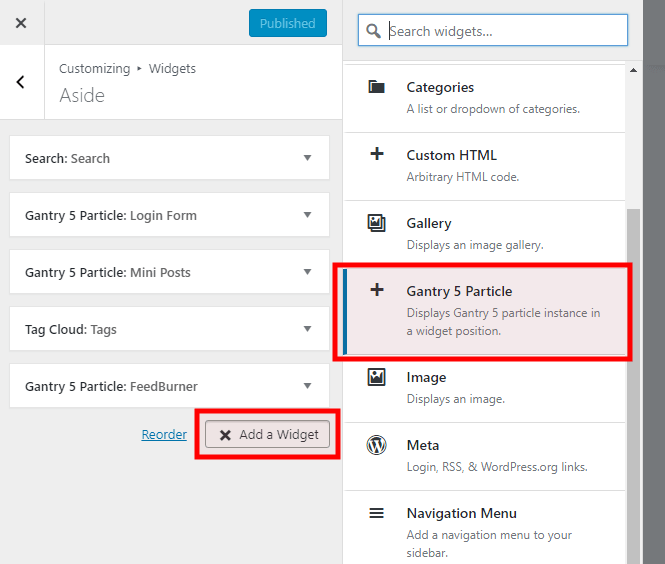
Task: Click the Navigation Menu hamburger icon
Action: 376,514
